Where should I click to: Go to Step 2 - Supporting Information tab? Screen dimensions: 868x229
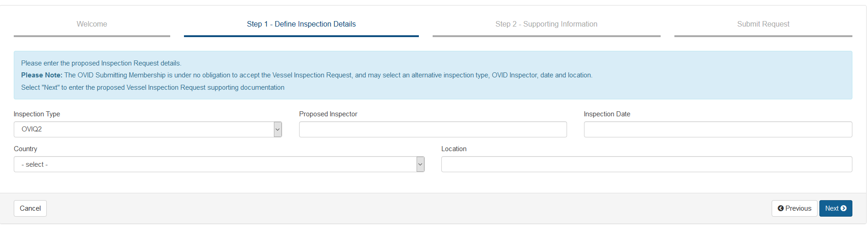point(546,24)
